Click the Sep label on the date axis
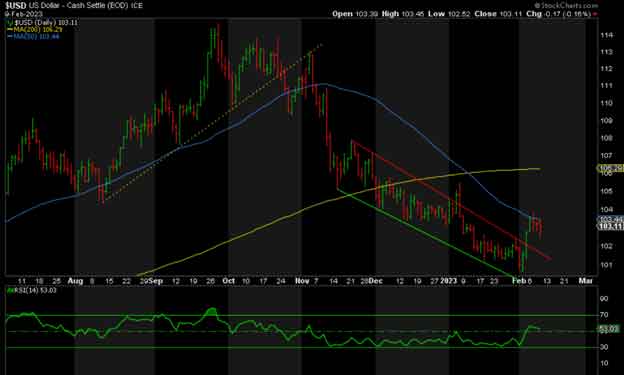 [156, 281]
